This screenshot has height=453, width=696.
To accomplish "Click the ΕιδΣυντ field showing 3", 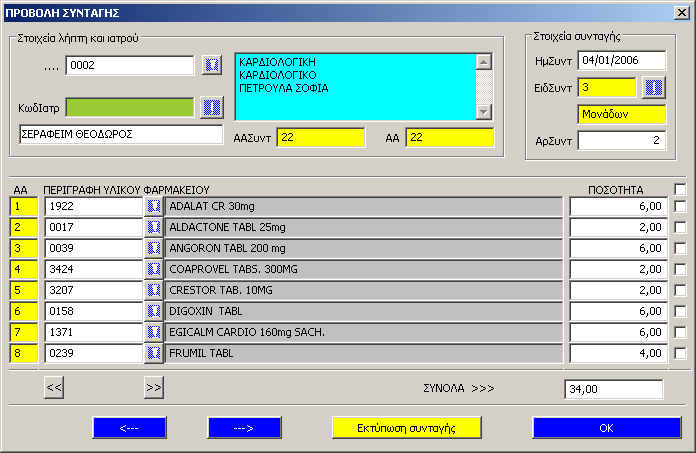I will 607,87.
